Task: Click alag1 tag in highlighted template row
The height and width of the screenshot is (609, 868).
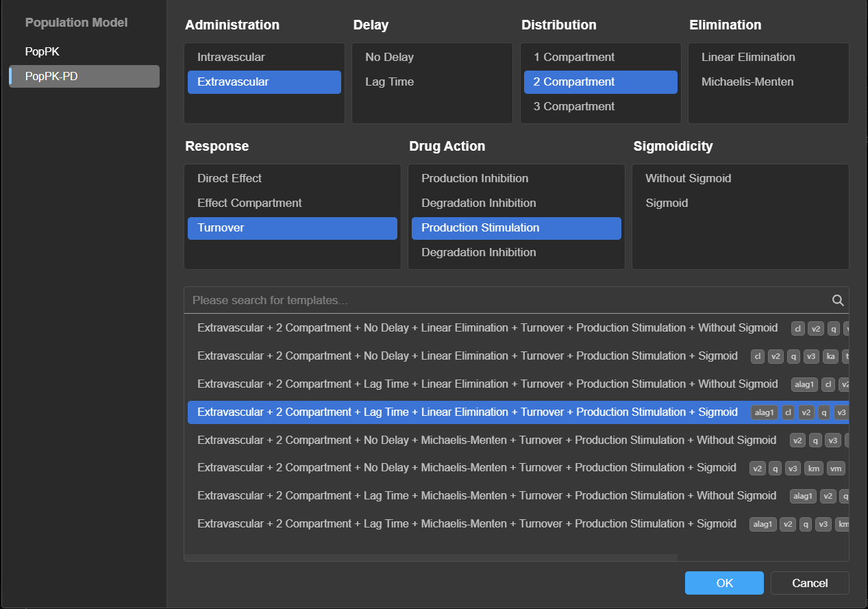Action: coord(765,412)
